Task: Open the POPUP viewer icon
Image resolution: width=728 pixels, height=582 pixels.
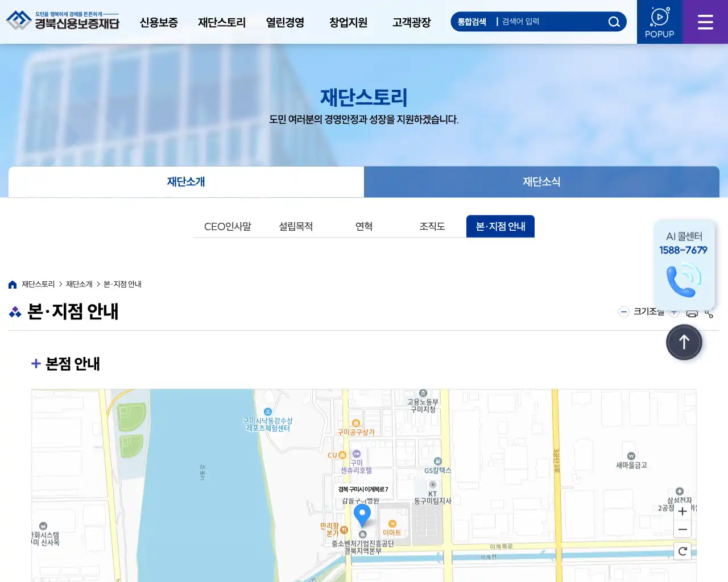Action: coord(660,22)
